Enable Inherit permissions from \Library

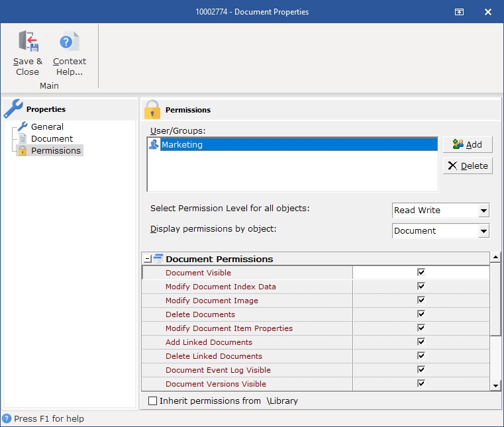pyautogui.click(x=153, y=401)
